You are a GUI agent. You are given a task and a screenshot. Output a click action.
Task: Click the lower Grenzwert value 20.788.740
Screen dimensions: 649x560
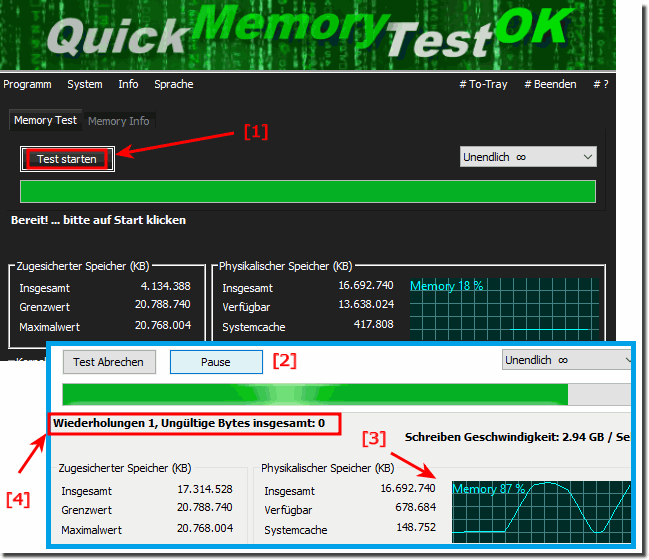(x=205, y=507)
